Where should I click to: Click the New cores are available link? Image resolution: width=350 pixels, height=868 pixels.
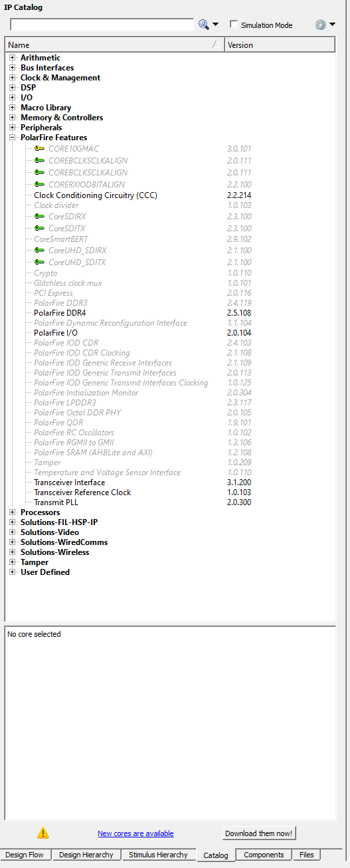(135, 833)
